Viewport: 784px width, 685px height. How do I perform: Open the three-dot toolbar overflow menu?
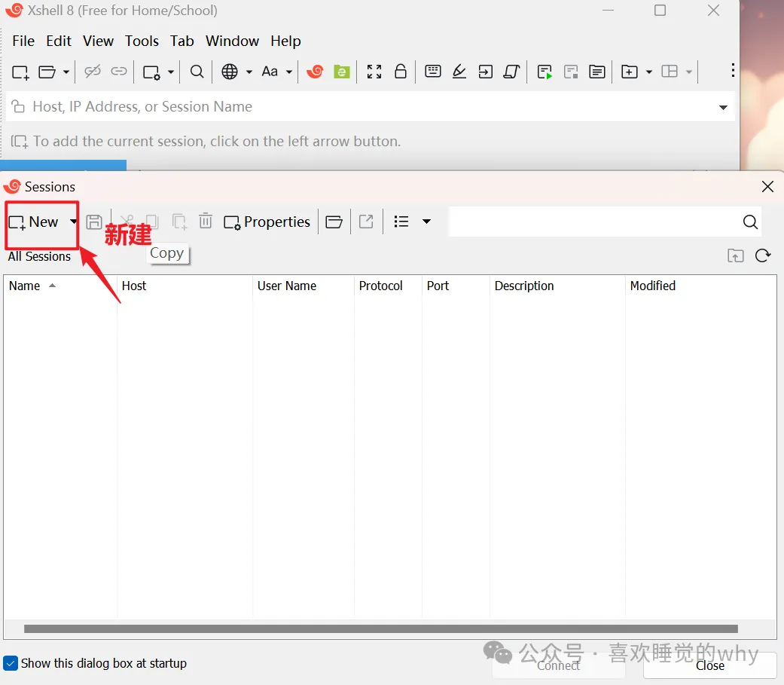(733, 70)
